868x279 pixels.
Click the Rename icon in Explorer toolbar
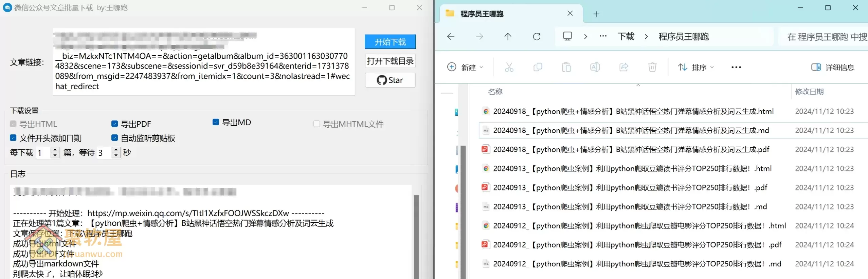[595, 67]
